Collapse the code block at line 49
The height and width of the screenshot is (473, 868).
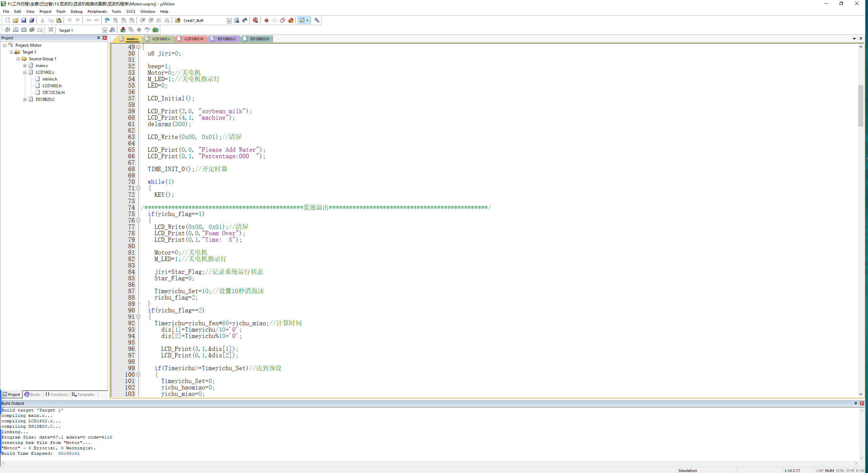pyautogui.click(x=138, y=47)
